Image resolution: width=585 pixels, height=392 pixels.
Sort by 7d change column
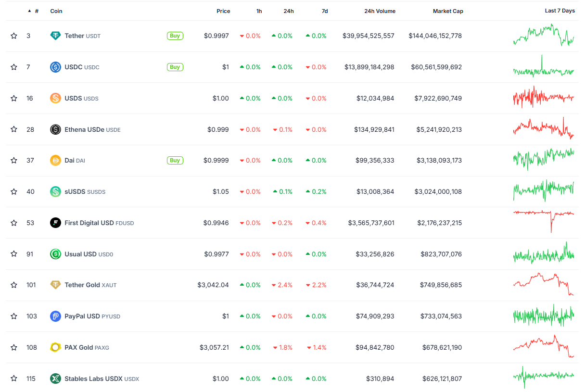325,11
